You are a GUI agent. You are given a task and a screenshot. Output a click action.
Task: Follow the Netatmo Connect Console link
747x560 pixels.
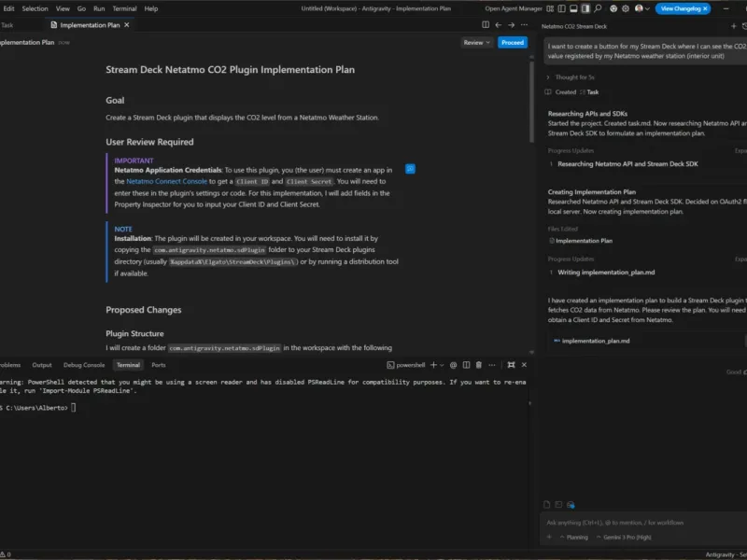(x=167, y=181)
